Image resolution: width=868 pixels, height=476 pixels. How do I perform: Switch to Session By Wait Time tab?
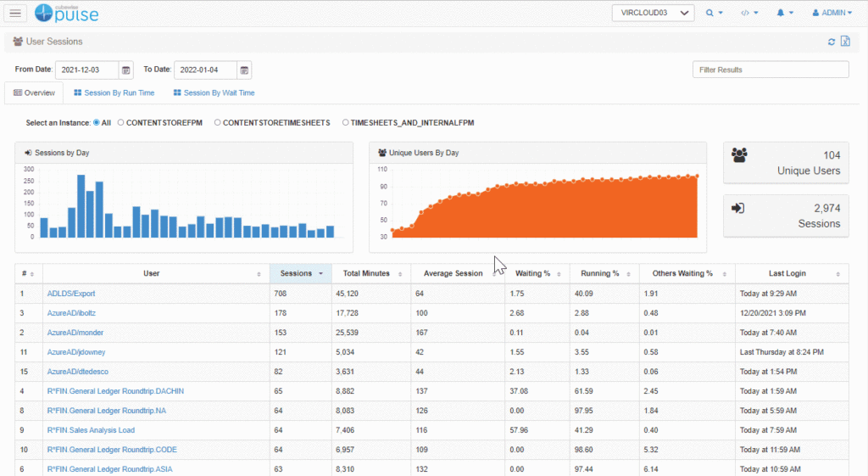tap(213, 93)
